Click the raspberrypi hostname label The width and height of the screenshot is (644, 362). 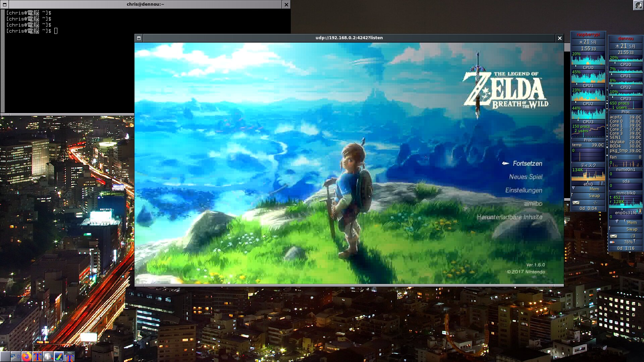point(588,35)
